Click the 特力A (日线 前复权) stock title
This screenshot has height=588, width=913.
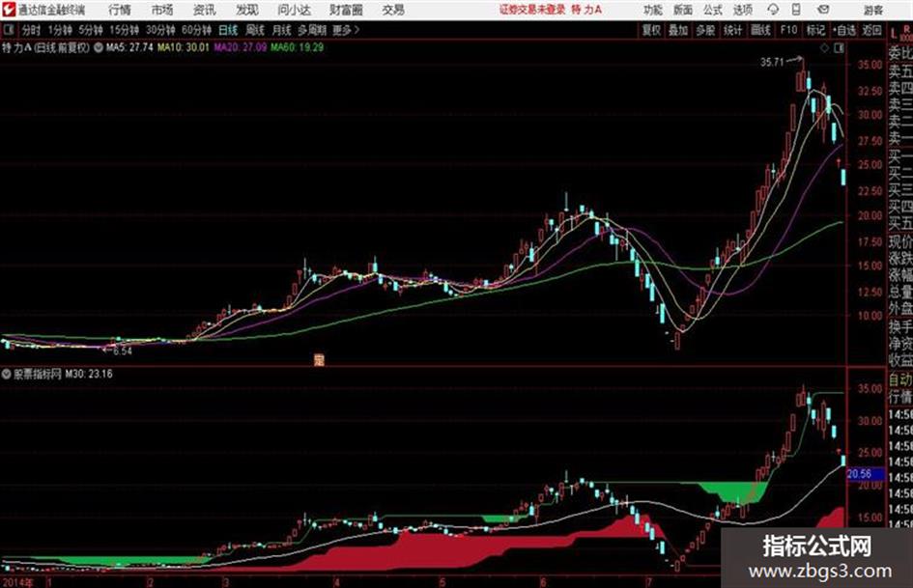coord(46,47)
